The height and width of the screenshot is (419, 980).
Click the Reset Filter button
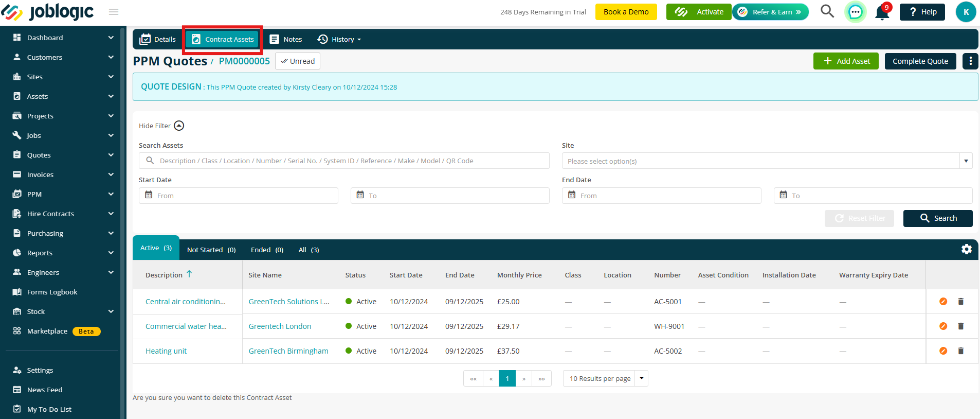coord(859,218)
